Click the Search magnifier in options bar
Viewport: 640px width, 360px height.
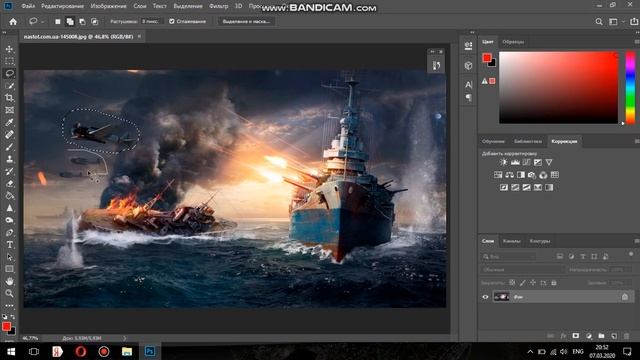tap(599, 22)
